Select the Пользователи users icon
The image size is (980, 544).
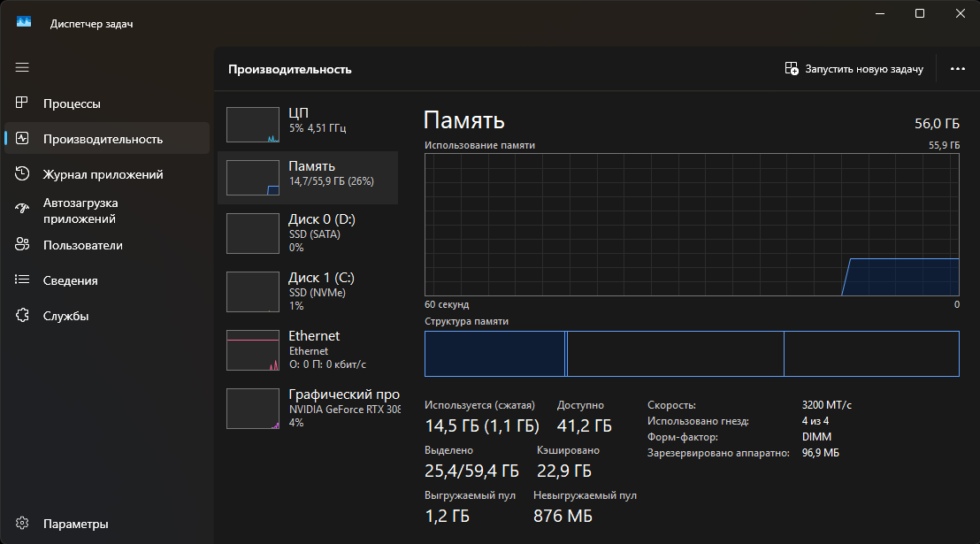click(x=23, y=245)
